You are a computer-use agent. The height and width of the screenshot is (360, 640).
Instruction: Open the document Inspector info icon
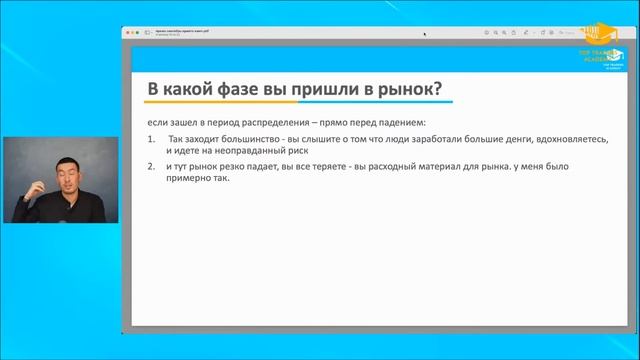pos(487,32)
